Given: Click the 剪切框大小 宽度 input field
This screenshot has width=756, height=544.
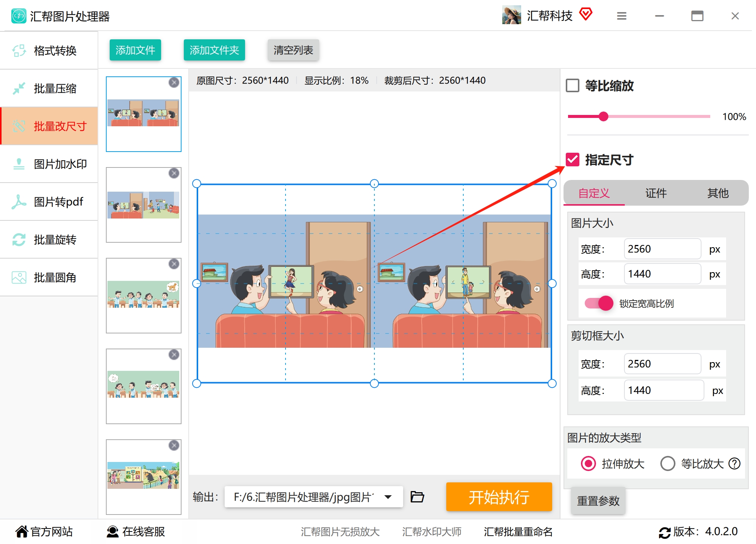Looking at the screenshot, I should (x=663, y=364).
